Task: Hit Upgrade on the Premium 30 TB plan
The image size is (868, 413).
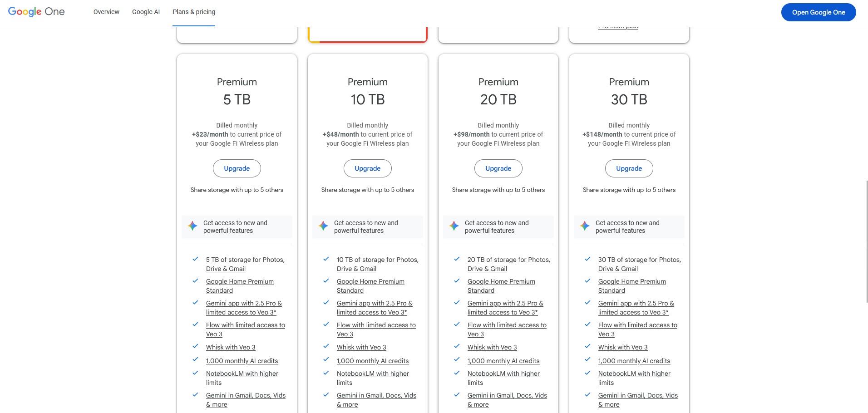Action: tap(629, 168)
